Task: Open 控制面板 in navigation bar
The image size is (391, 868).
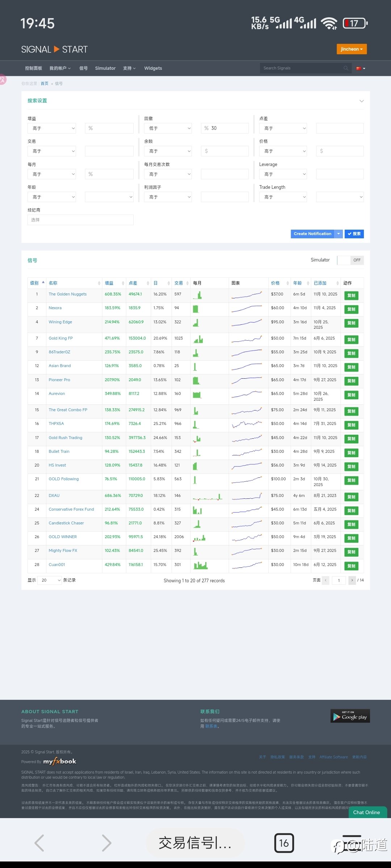Action: (x=34, y=68)
